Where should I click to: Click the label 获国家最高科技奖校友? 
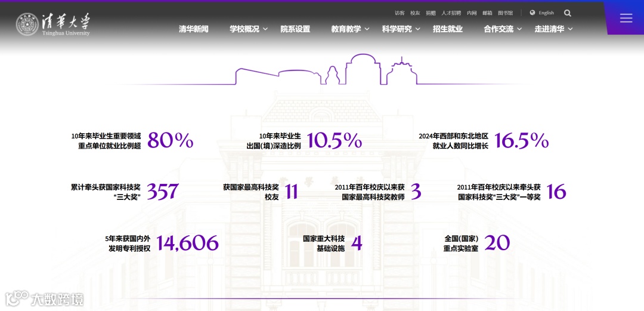pyautogui.click(x=250, y=192)
